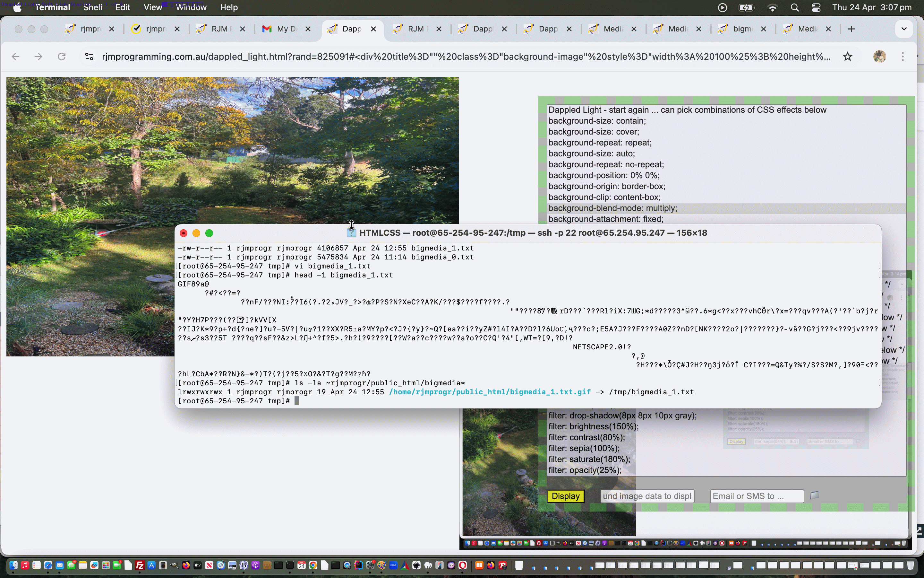Open Calendar showing 24 in Dock
The width and height of the screenshot is (924, 578).
(301, 565)
